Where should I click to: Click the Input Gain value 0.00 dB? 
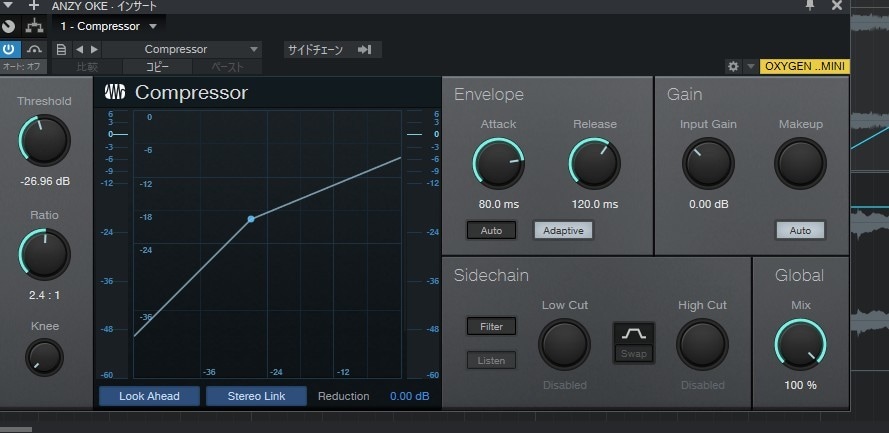pyautogui.click(x=709, y=204)
